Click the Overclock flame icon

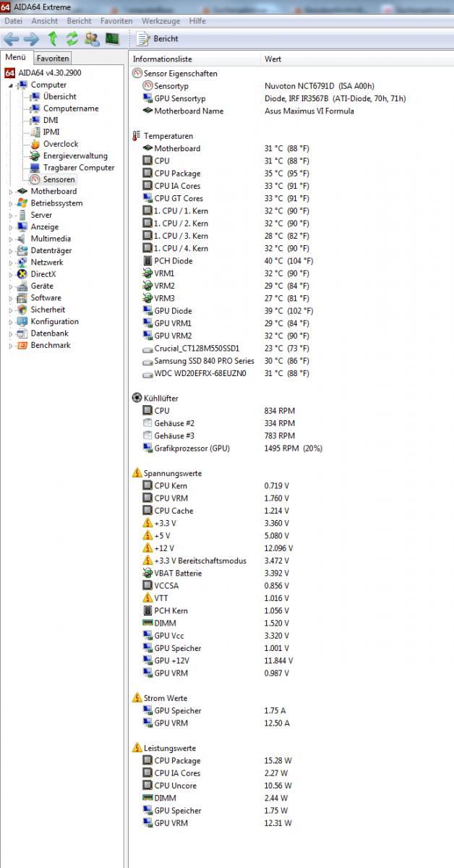click(35, 144)
